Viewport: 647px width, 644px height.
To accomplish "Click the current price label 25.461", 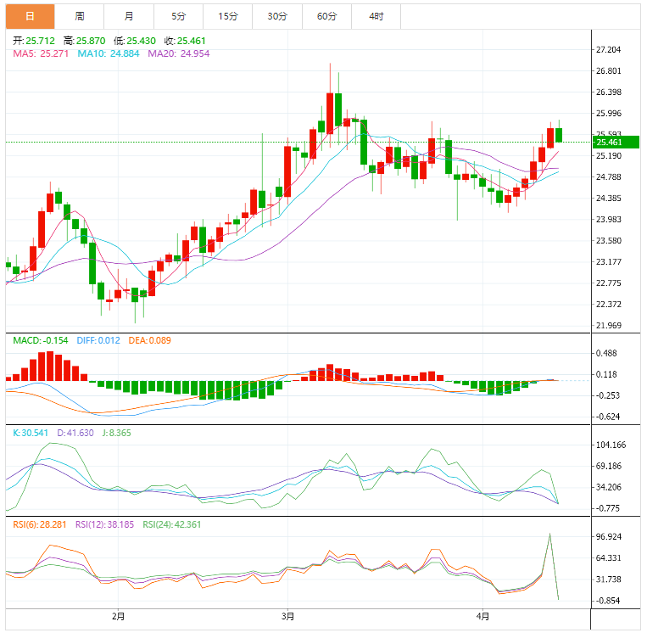I will click(616, 143).
